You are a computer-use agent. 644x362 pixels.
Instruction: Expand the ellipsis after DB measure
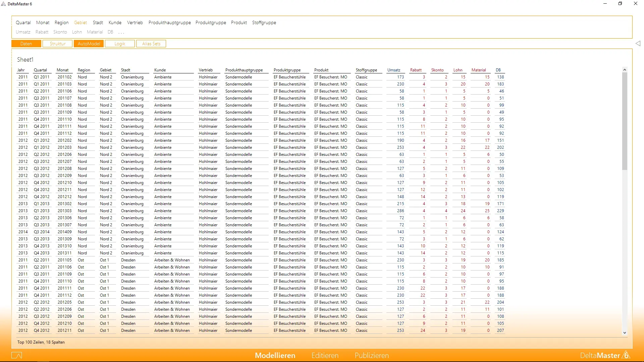121,32
